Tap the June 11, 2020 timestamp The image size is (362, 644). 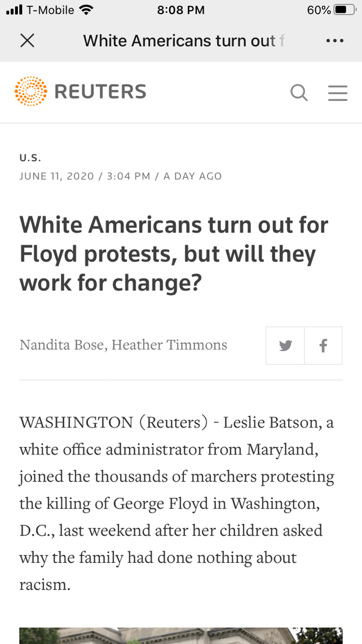tap(56, 176)
